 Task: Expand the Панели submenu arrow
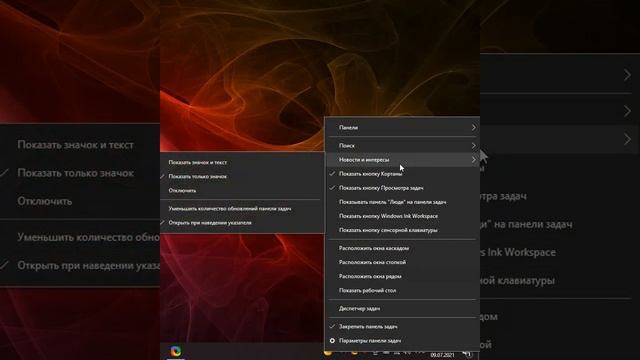coord(473,128)
